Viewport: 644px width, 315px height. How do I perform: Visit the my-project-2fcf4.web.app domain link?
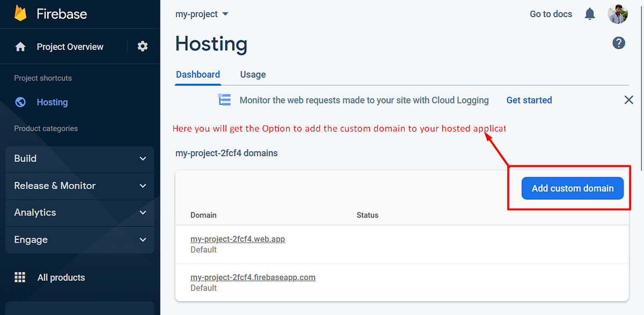pyautogui.click(x=238, y=239)
